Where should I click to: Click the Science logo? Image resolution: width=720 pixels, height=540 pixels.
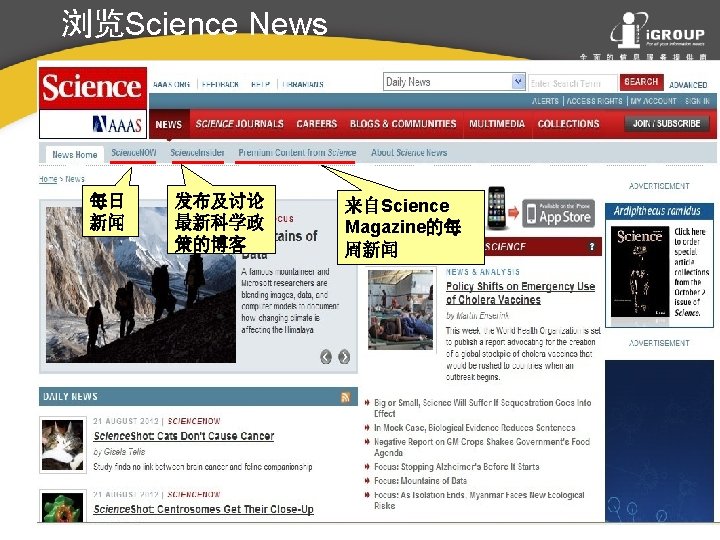pos(93,88)
